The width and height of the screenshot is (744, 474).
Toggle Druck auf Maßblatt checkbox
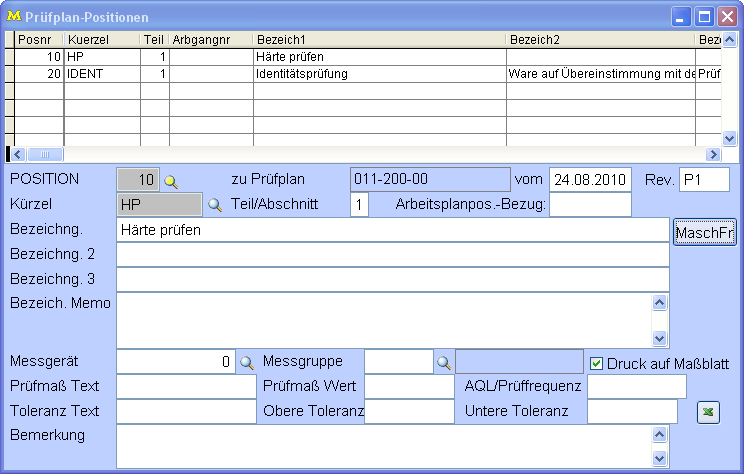596,364
